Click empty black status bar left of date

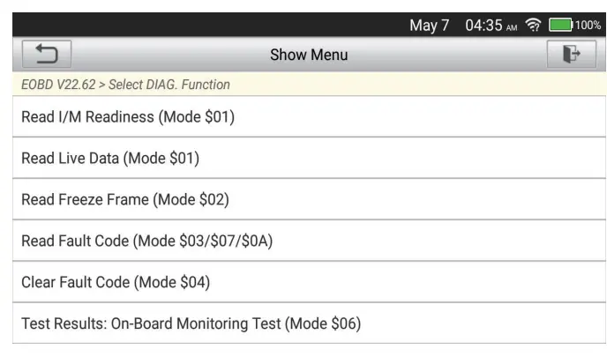click(x=203, y=26)
